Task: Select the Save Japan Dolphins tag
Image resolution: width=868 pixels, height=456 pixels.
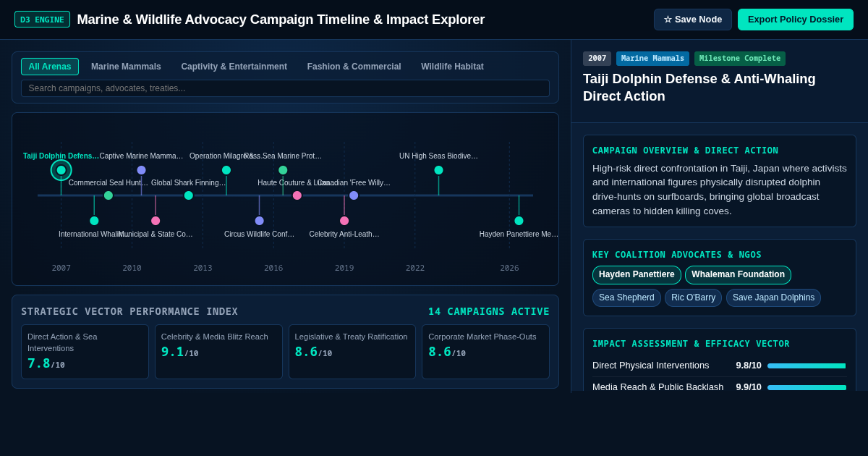Action: (773, 298)
